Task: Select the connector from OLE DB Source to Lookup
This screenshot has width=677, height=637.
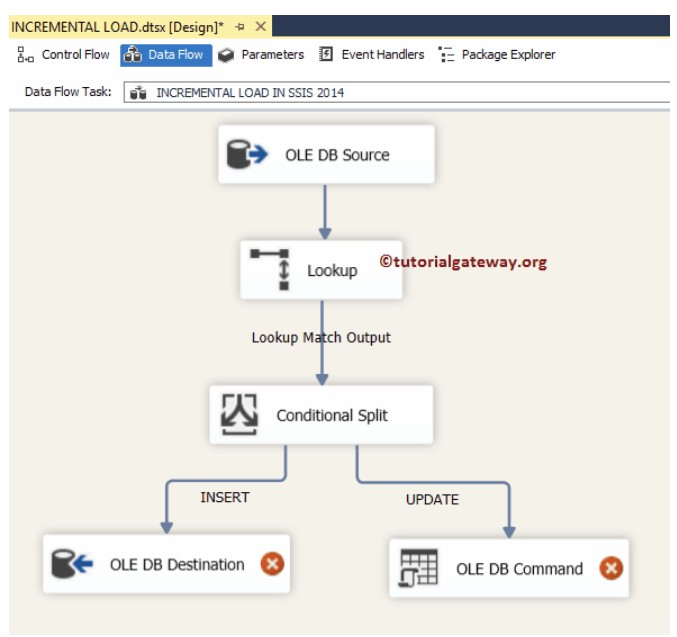Action: pos(325,211)
